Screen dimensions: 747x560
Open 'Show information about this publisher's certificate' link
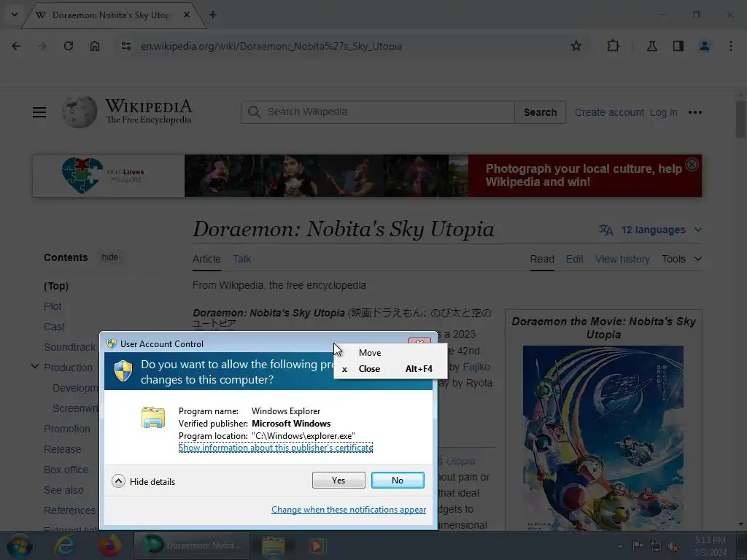click(x=275, y=448)
